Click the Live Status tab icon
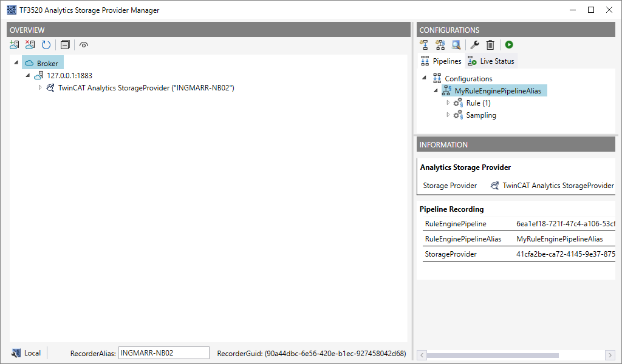622x364 pixels. pos(471,61)
